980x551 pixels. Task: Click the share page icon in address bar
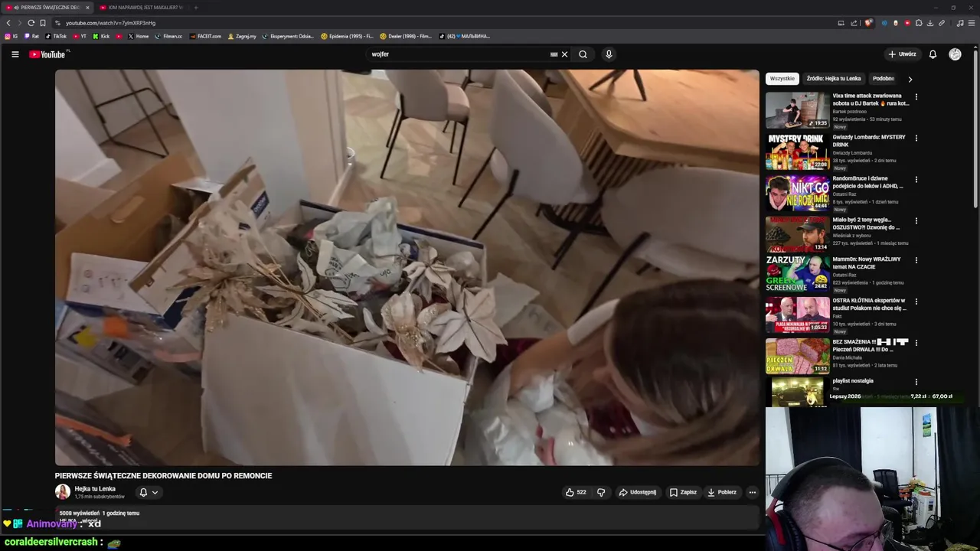click(x=853, y=23)
